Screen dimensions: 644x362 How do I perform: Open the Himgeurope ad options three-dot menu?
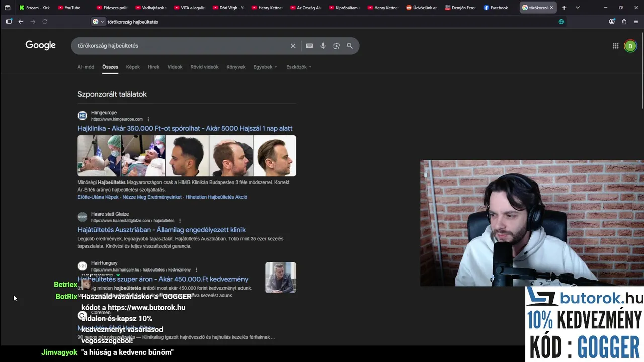[148, 119]
